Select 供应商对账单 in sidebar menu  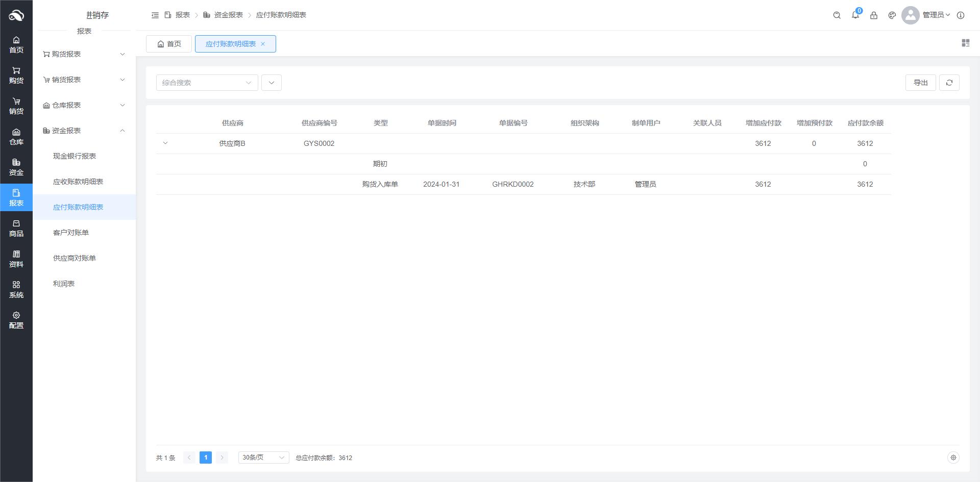(x=75, y=258)
